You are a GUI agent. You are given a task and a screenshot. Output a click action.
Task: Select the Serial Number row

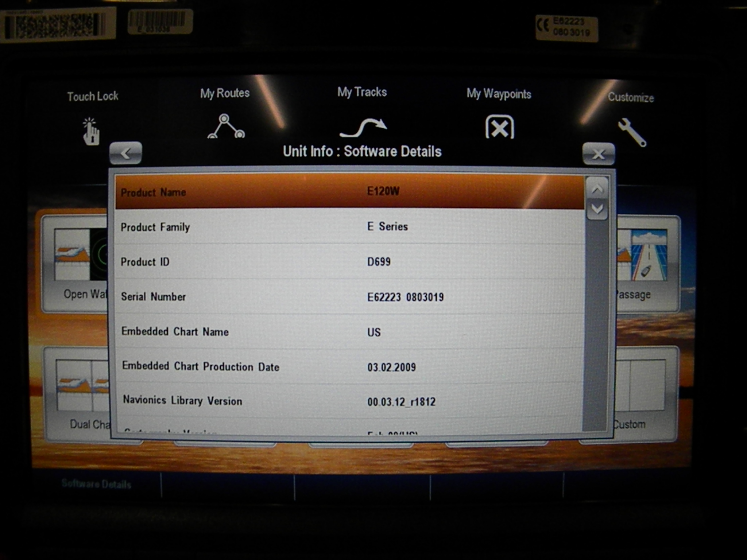pos(349,296)
